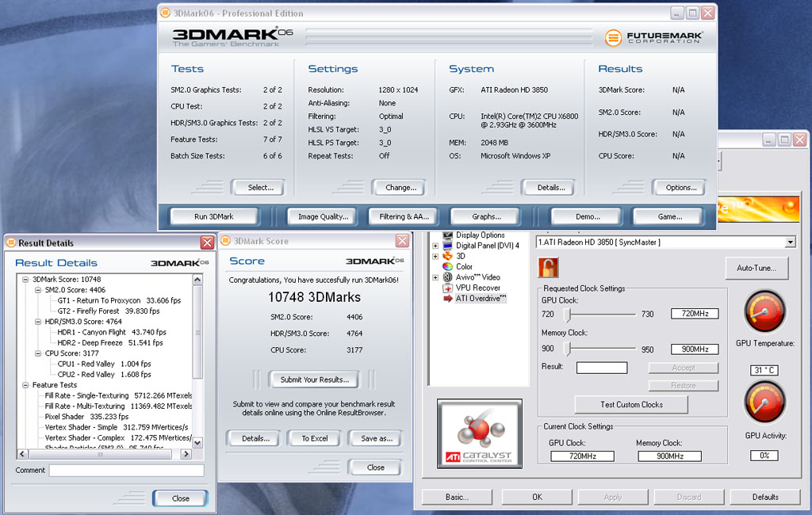Click OK in Catalyst Control Center
Screen dimensions: 812x515
[x=537, y=497]
